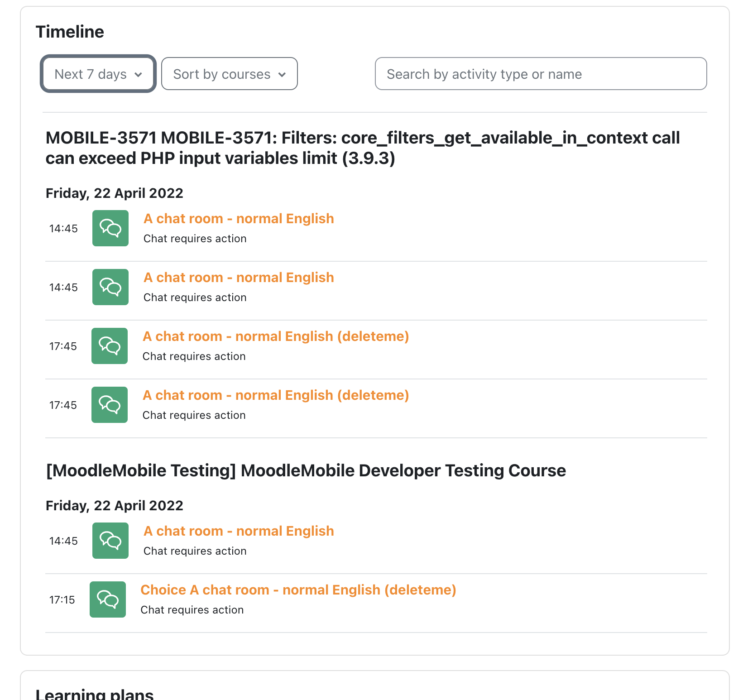738x700 pixels.
Task: Open first 'A chat room - normal English' under MOBILE-3571
Action: tap(239, 219)
